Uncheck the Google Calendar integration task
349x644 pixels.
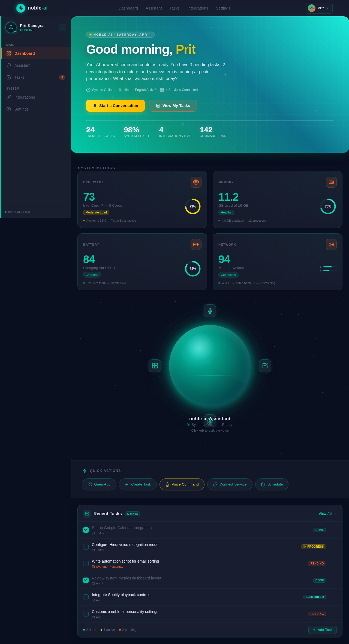tap(86, 530)
